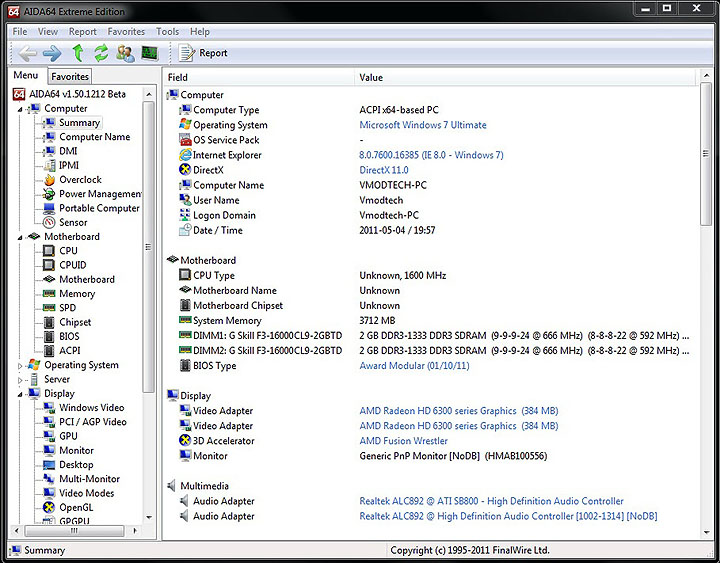Open the Sensor page in the tree
Screen dimensions: 720x563
point(73,223)
